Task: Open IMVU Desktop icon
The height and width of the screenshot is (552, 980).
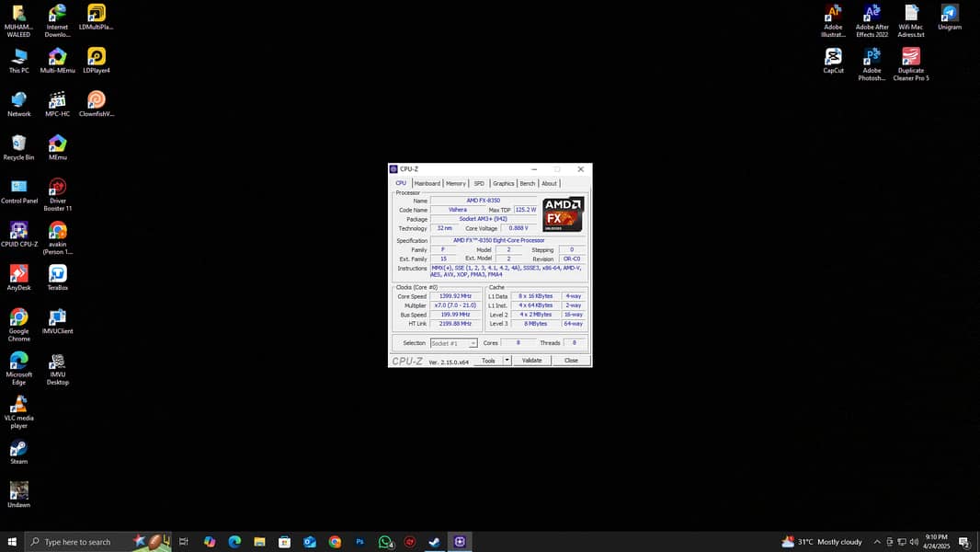Action: point(58,368)
